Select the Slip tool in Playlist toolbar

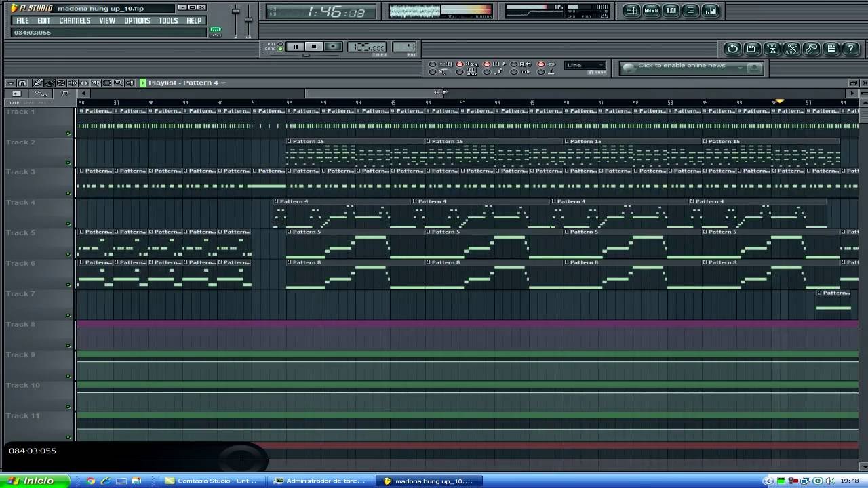(84, 83)
